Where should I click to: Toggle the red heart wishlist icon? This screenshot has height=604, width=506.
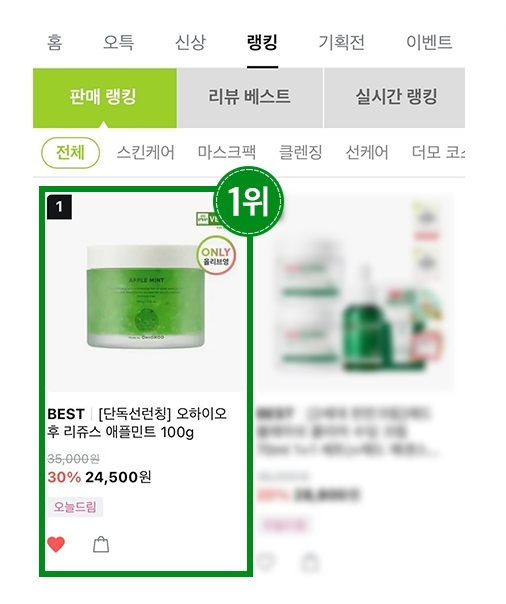[56, 544]
